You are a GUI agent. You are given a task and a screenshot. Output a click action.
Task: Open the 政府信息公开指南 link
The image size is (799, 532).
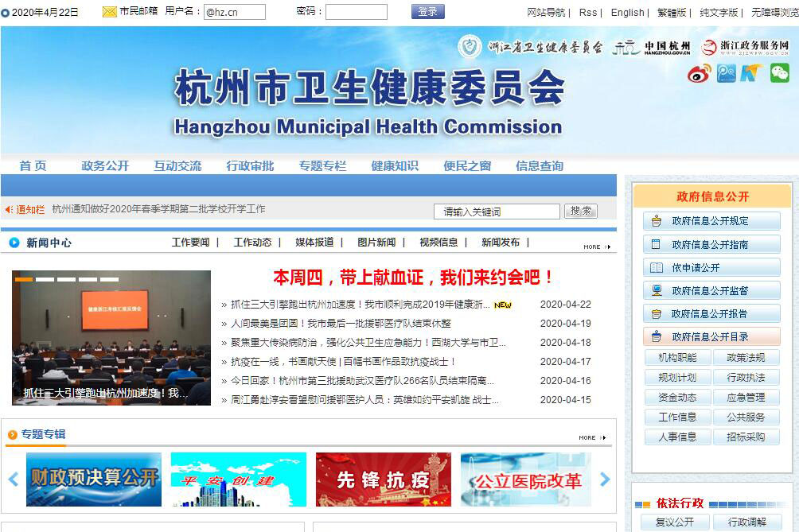[x=710, y=244]
